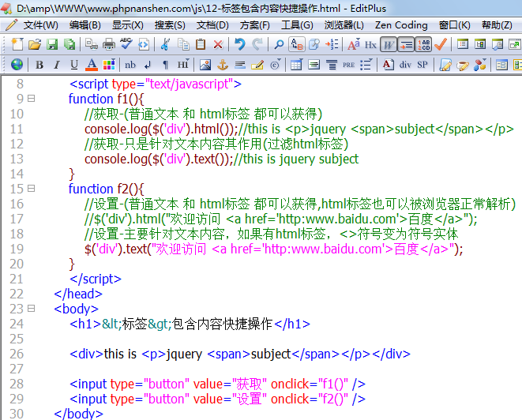The width and height of the screenshot is (522, 420).
Task: Insert div tag from toolbar
Action: [405, 65]
